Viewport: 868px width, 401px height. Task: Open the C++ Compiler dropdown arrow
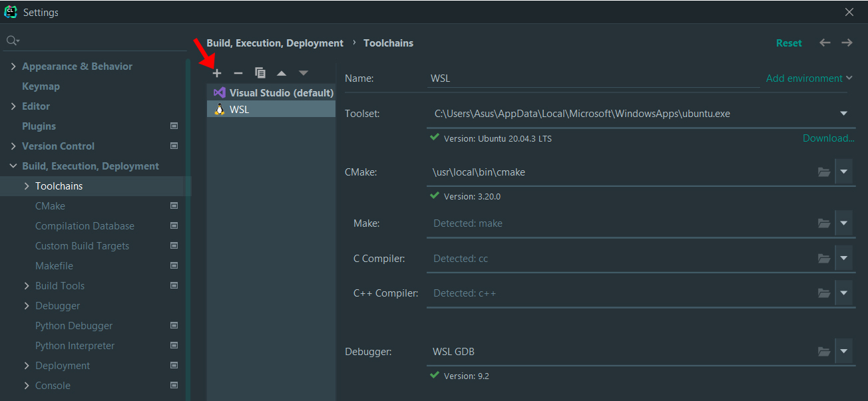coord(844,293)
